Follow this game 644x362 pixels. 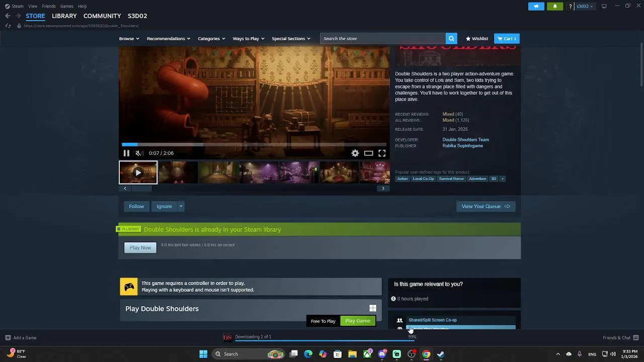pos(136,206)
